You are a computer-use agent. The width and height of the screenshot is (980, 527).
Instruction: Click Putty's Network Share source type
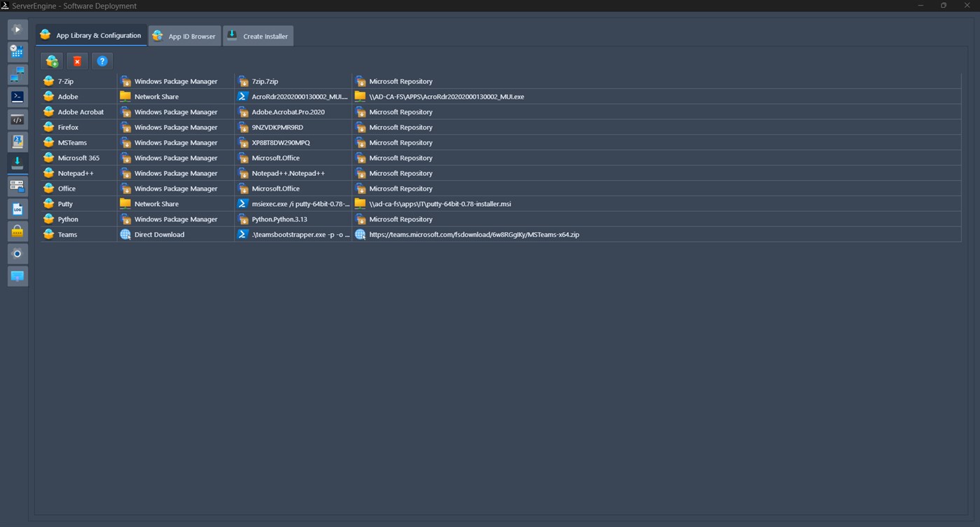[156, 204]
